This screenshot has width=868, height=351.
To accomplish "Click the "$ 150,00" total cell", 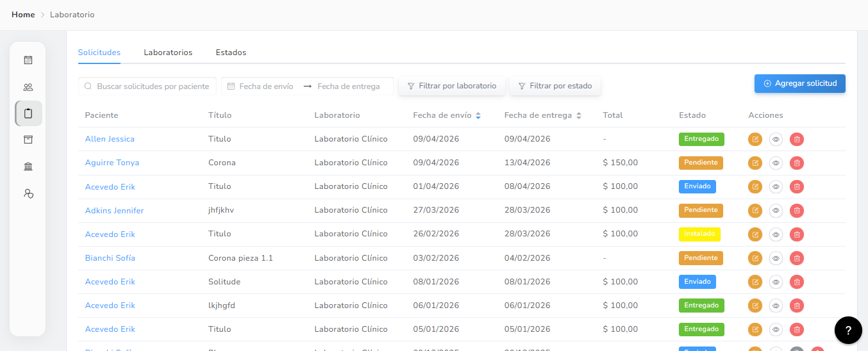I will click(x=621, y=163).
